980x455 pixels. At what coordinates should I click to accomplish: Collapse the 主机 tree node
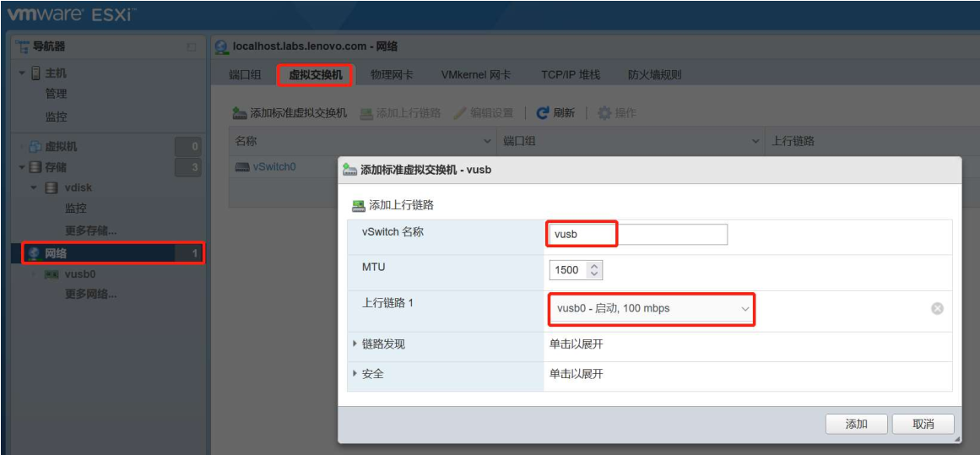coord(23,73)
